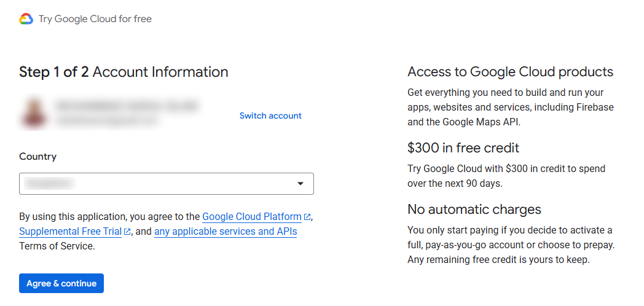Click the Google Cloud logo icon

pos(26,19)
